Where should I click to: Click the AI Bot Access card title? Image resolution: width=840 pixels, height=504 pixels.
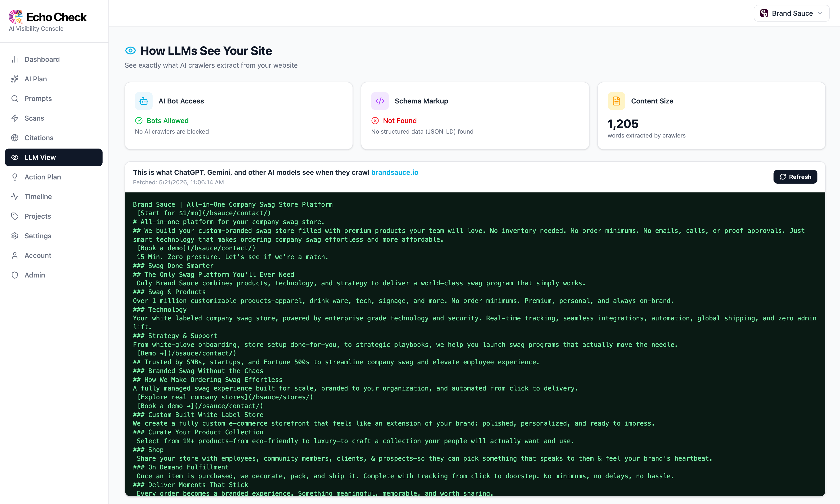[x=181, y=101]
